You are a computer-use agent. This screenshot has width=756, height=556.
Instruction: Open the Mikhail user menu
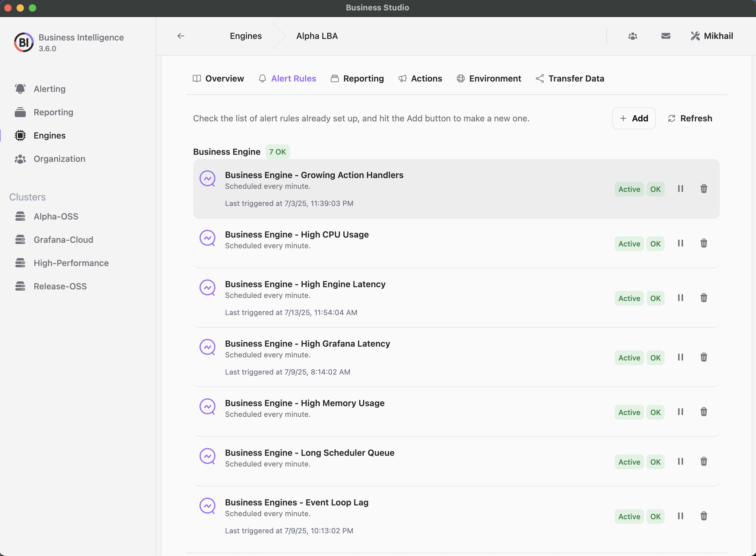pyautogui.click(x=712, y=36)
